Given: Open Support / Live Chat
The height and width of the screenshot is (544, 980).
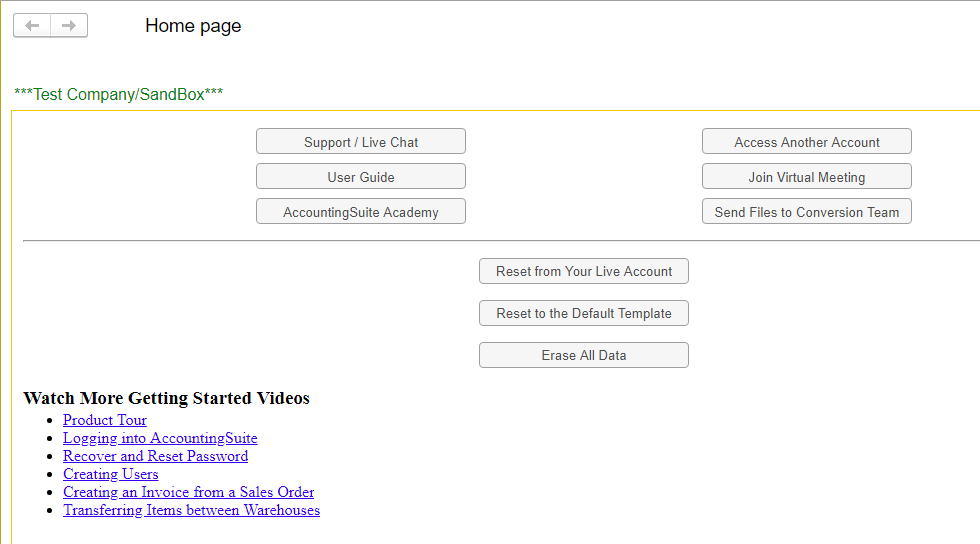Looking at the screenshot, I should (x=361, y=142).
